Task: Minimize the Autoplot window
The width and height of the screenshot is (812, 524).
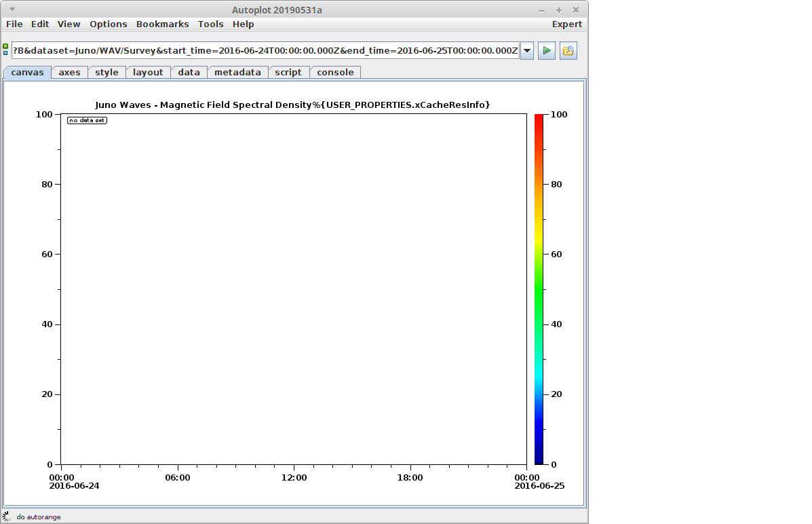Action: point(542,10)
